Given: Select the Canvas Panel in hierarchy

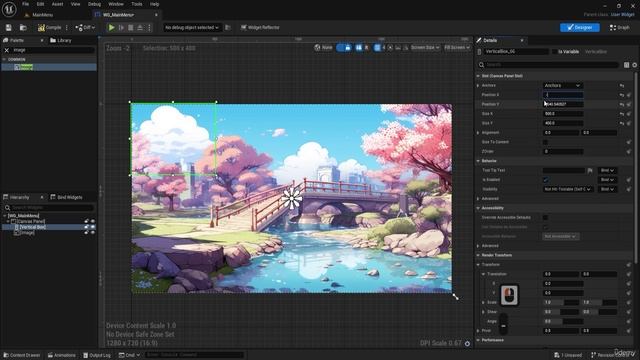Looking at the screenshot, I should pyautogui.click(x=31, y=221).
